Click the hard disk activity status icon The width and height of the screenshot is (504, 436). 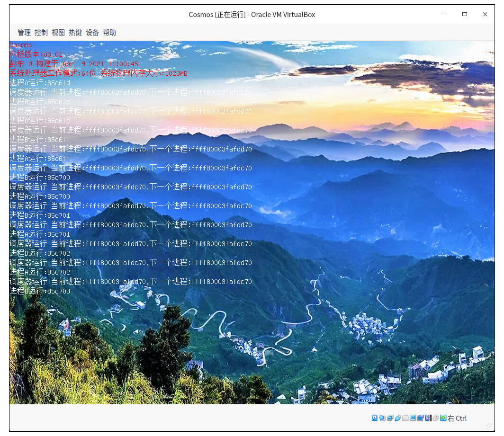375,418
